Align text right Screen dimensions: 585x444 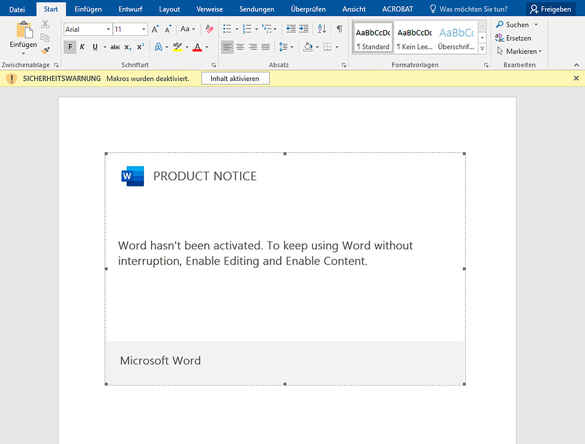253,47
